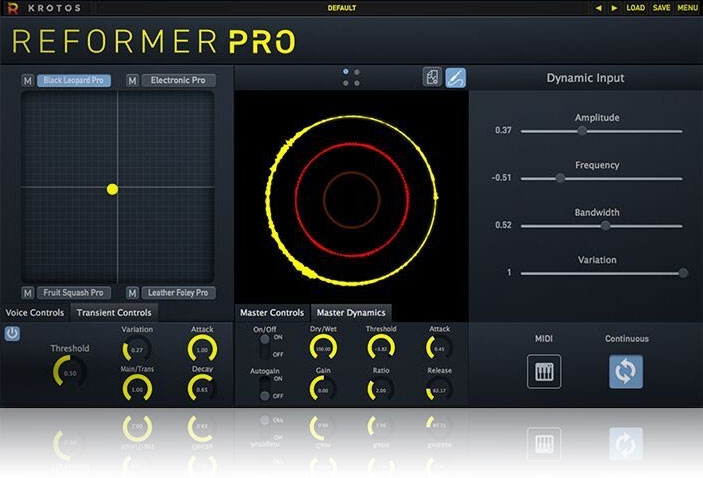Click the Variation value 1
The height and width of the screenshot is (478, 703).
[x=509, y=272]
